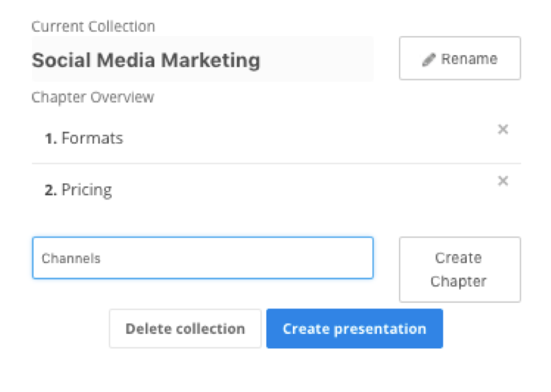Screen dimensions: 551x392
Task: Click the Delete collection button
Action: pyautogui.click(x=185, y=329)
